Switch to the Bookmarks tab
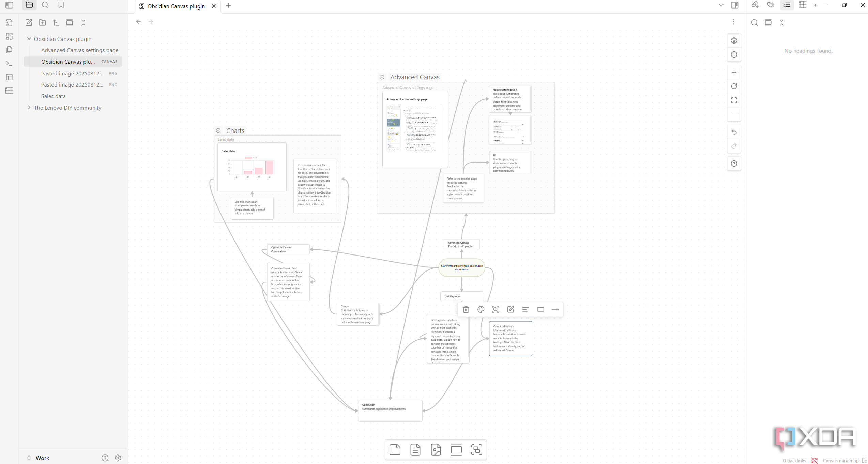Screen dimensions: 868x464 (x=61, y=5)
